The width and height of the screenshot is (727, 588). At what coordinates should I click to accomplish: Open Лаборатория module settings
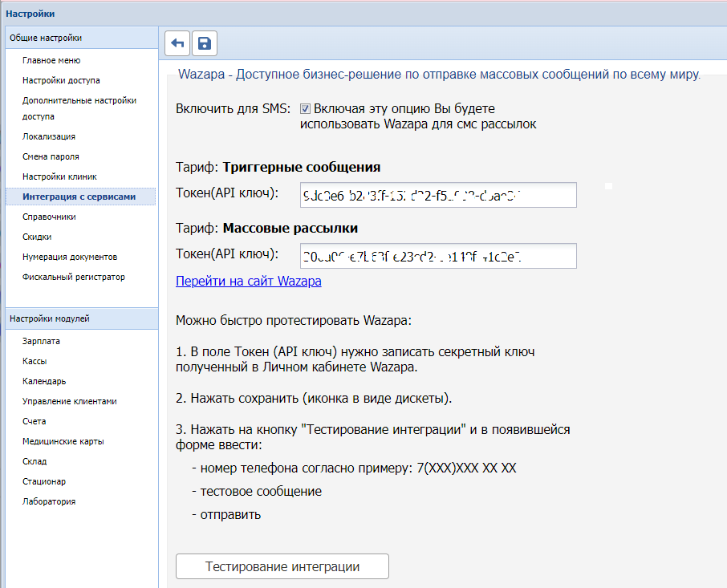click(x=49, y=501)
